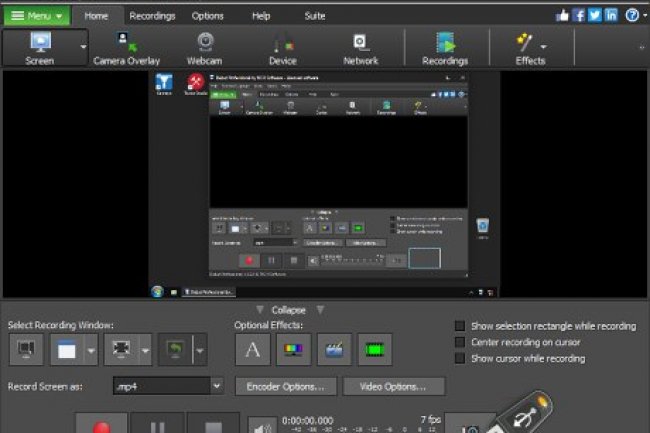Collapse the preview settings panel
Viewport: 650px width, 433px height.
(288, 310)
